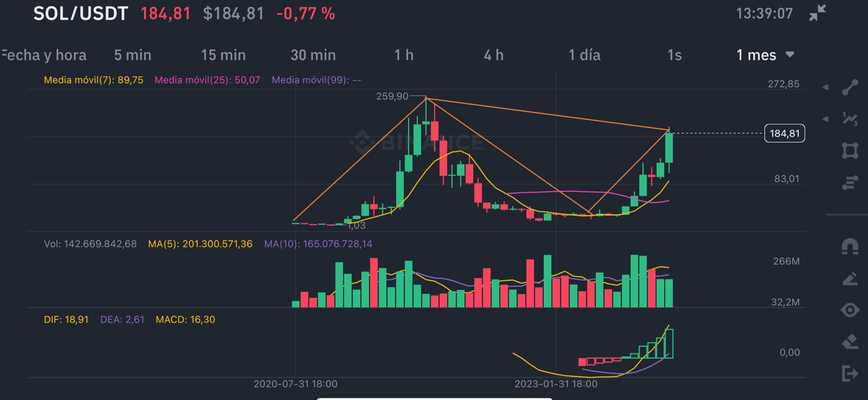This screenshot has height=400, width=868.
Task: Switch to the 1 día timeframe
Action: click(584, 55)
